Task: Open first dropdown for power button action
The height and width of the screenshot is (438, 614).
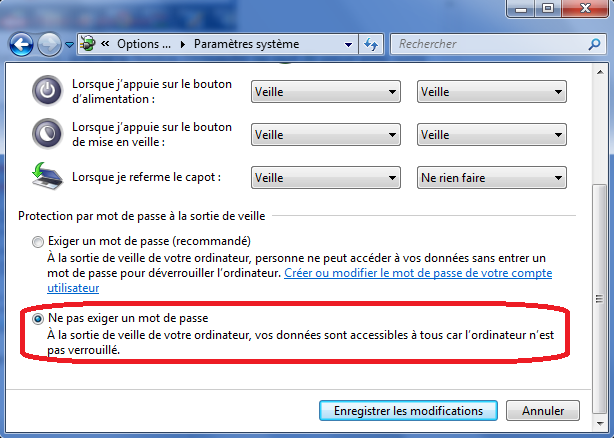Action: tap(326, 92)
